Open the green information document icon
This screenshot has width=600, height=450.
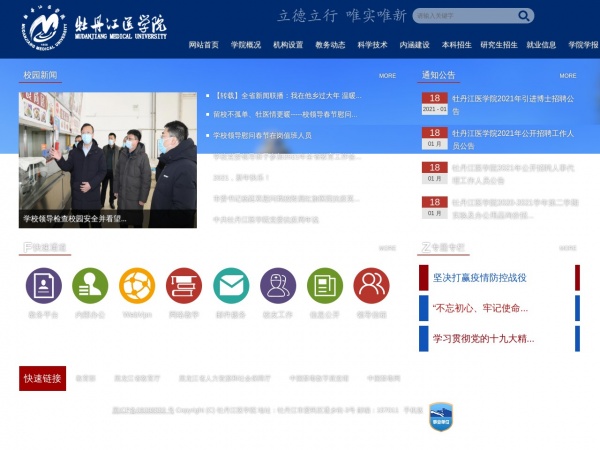pos(325,286)
